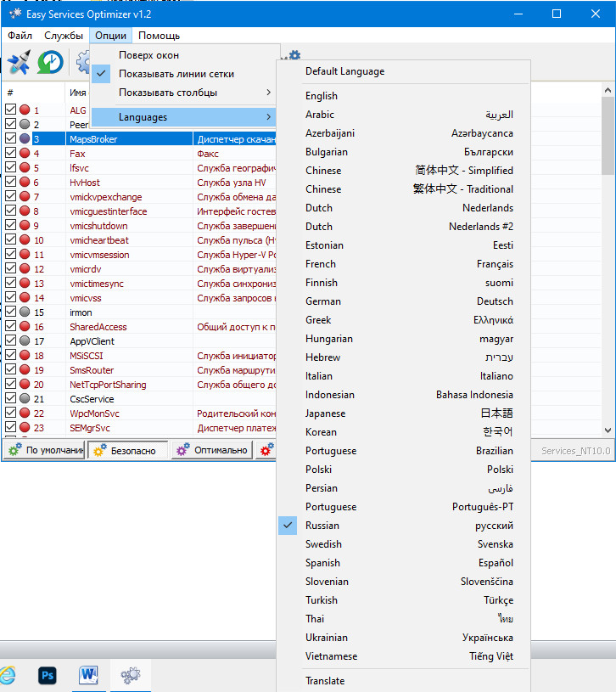Click the red status dot of Fax row

[x=25, y=153]
